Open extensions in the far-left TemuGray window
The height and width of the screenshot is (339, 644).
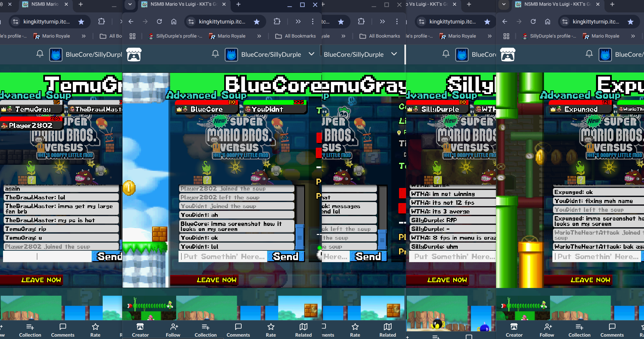[101, 21]
